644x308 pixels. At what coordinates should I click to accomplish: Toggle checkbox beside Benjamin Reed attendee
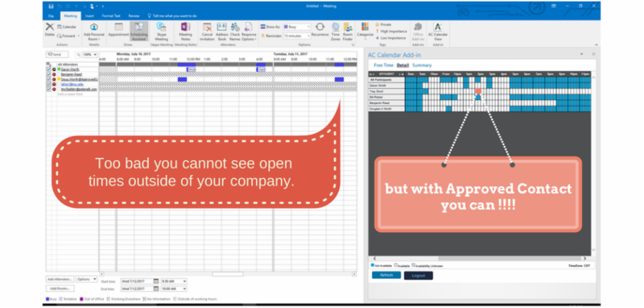point(48,74)
